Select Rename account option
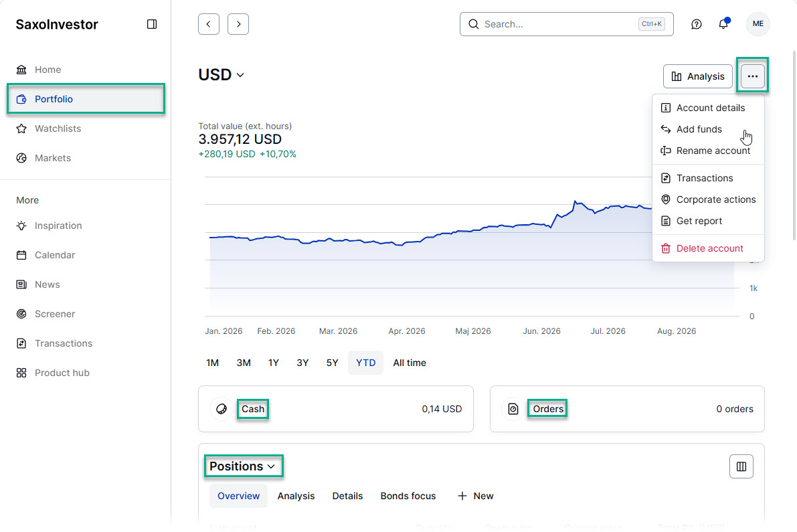 tap(708, 151)
